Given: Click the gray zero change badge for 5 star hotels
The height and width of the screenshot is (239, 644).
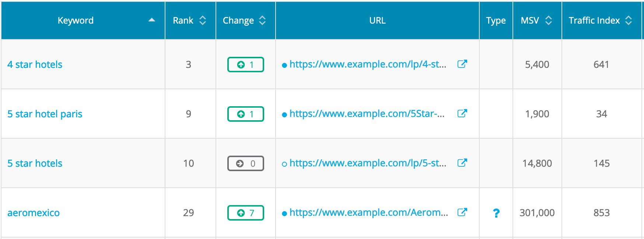Looking at the screenshot, I should pyautogui.click(x=245, y=163).
